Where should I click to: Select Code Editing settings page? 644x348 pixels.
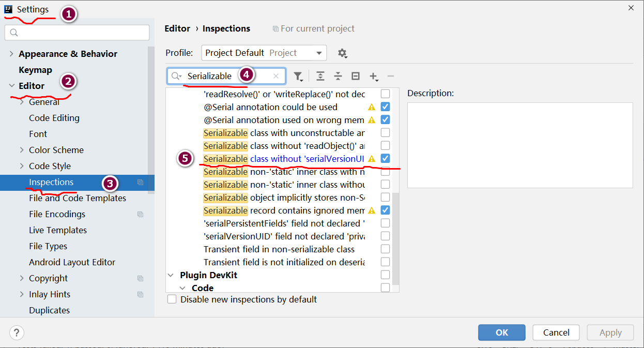click(x=54, y=118)
